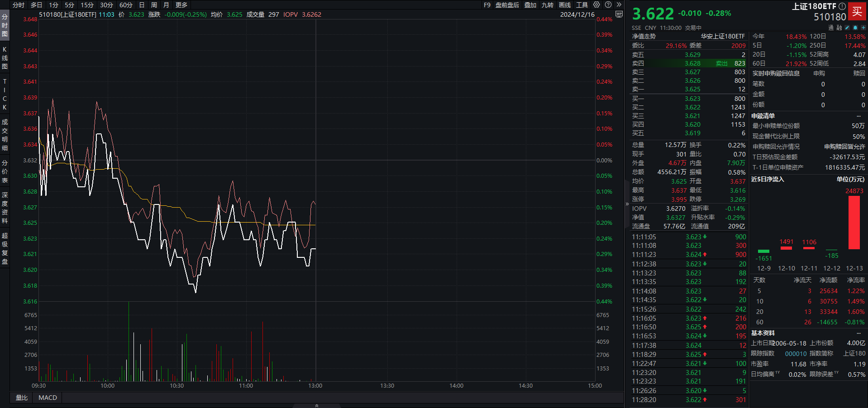The image size is (868, 408).
Task: Click the pencil note icon
Action: (x=847, y=28)
